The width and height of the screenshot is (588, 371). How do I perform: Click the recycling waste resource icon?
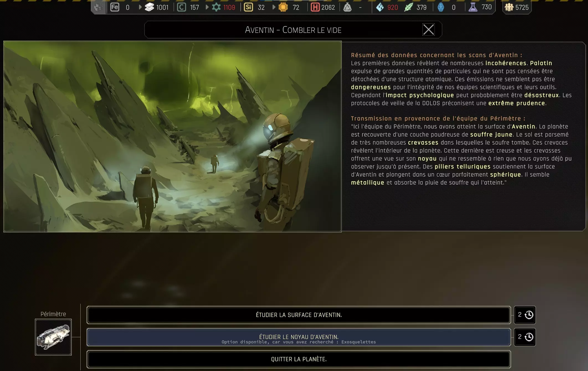point(347,7)
